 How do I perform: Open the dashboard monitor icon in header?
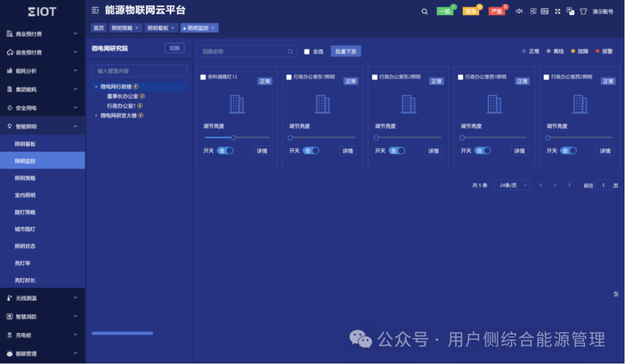coord(545,11)
